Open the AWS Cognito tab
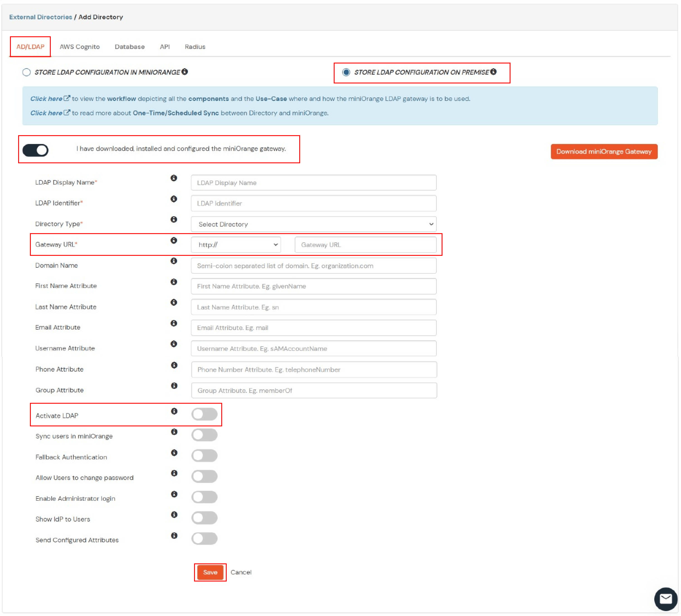Image resolution: width=681 pixels, height=616 pixels. [80, 47]
